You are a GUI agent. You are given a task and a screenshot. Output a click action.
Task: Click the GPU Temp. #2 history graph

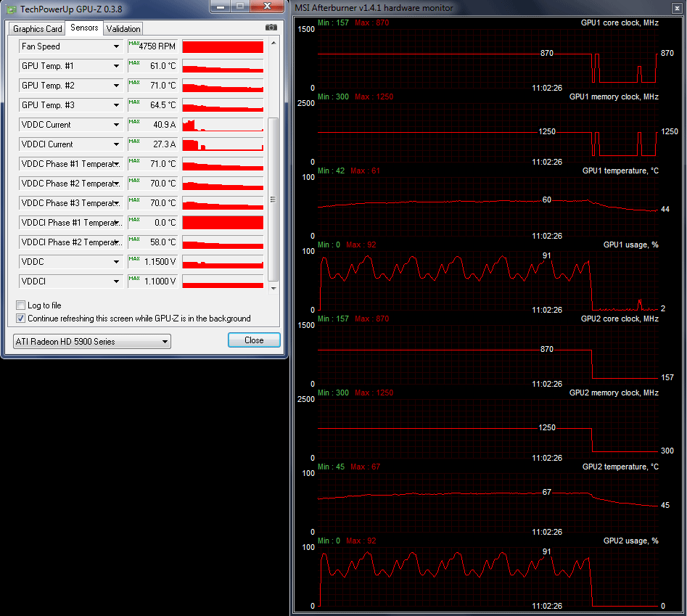223,86
